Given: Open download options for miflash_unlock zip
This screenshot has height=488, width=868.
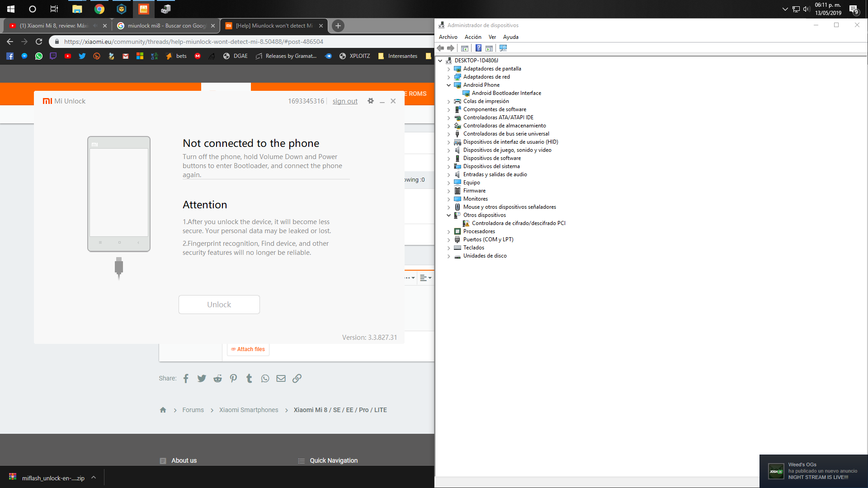Looking at the screenshot, I should pyautogui.click(x=94, y=477).
